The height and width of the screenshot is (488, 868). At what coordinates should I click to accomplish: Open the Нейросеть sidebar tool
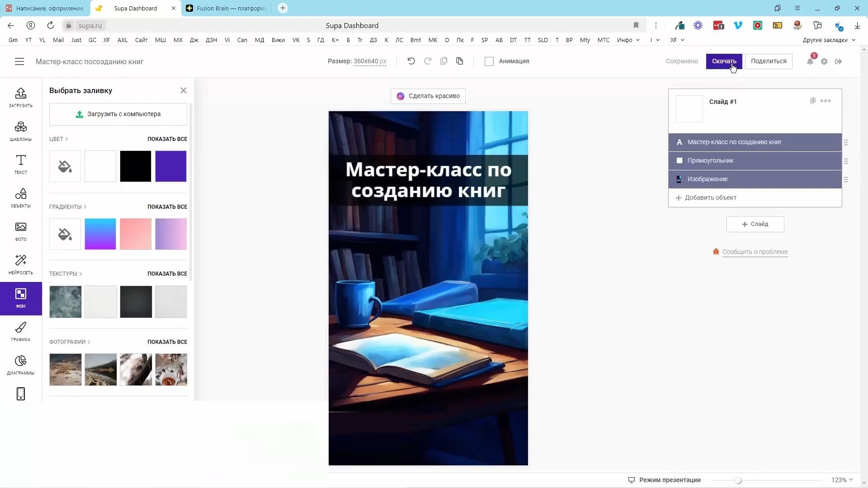[21, 264]
